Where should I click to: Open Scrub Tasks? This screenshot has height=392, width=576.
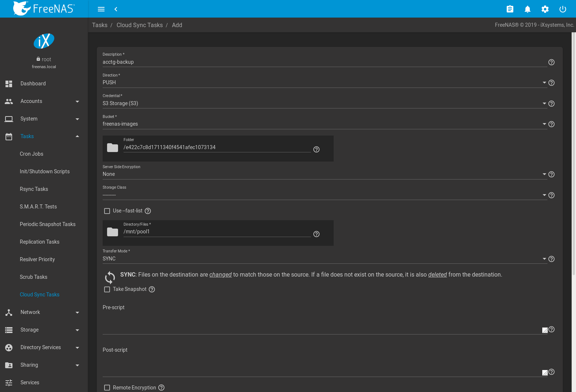44,277
